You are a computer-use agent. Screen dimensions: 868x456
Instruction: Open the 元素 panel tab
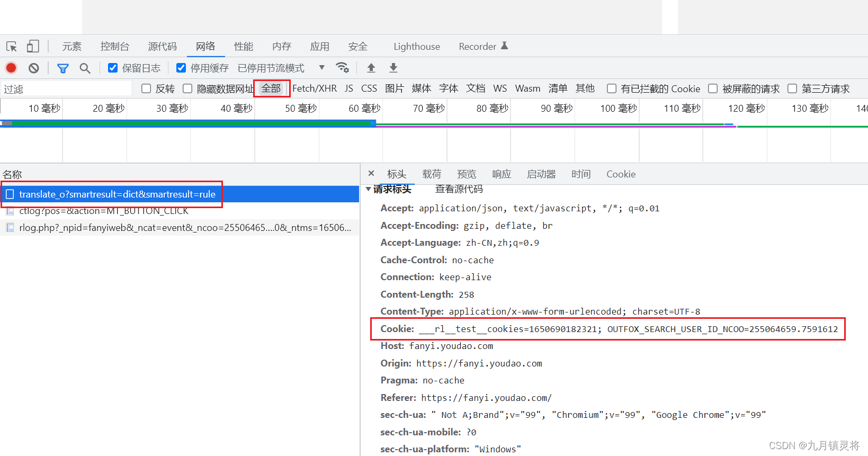coord(72,47)
